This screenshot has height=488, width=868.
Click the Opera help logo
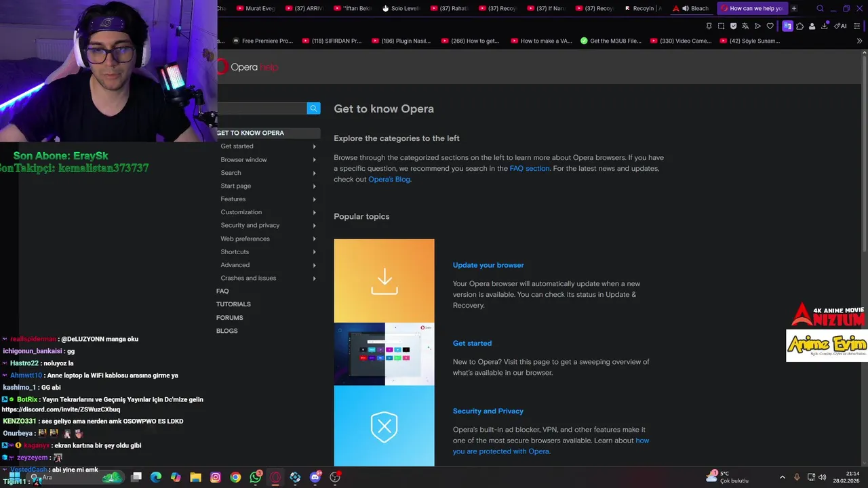point(248,67)
